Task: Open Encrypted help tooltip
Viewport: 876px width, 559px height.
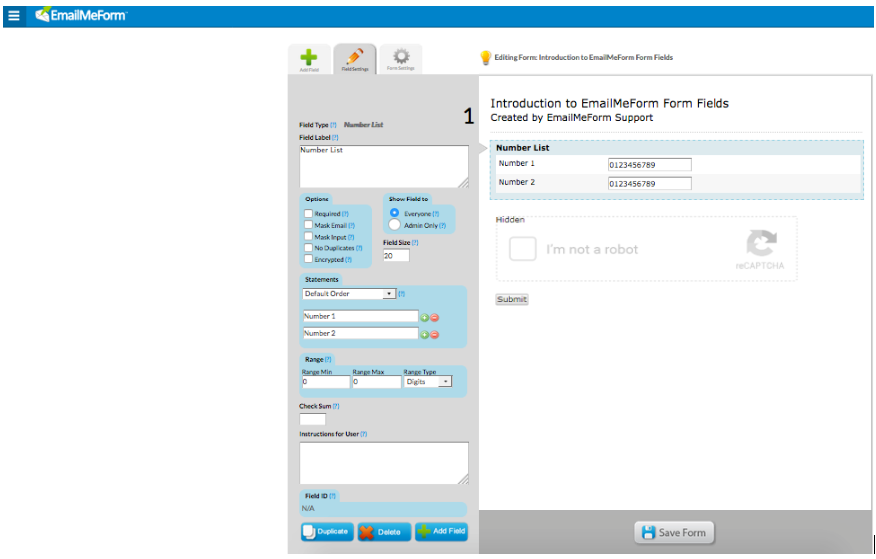Action: point(349,260)
